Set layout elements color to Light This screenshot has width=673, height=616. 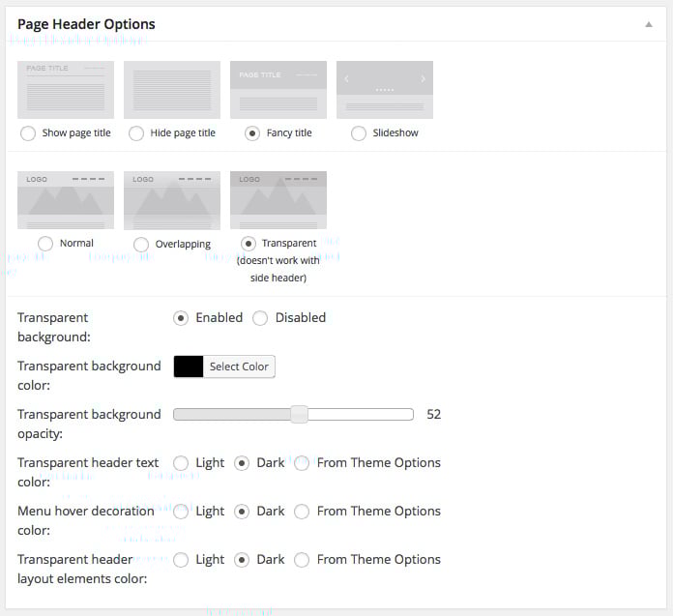click(x=181, y=560)
